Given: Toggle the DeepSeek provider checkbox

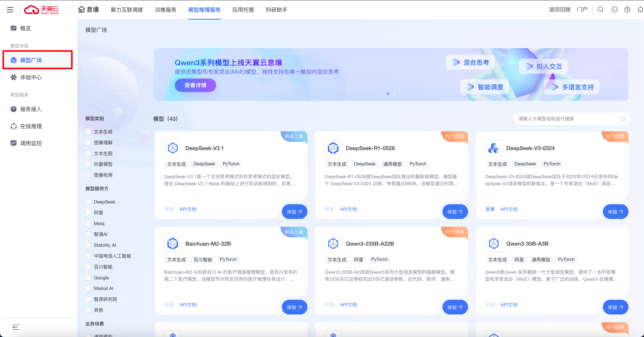Looking at the screenshot, I should [x=88, y=202].
